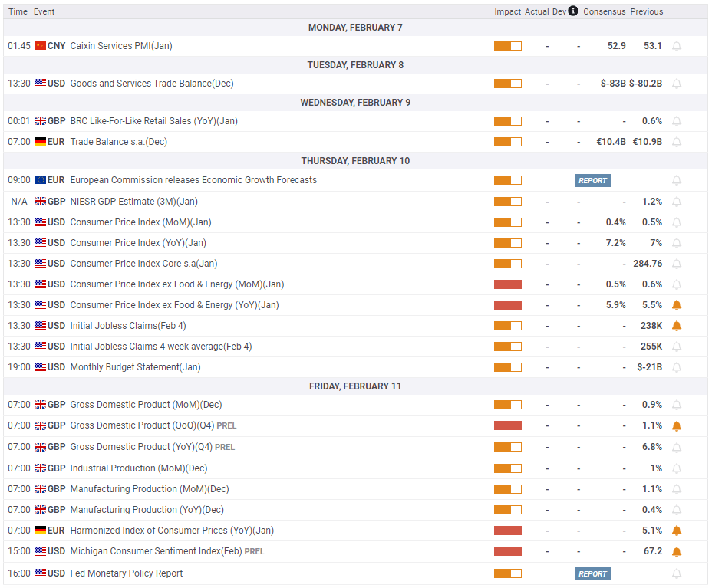Toggle alert bell for Caixin Services PMI
Image resolution: width=712 pixels, height=588 pixels.
677,46
